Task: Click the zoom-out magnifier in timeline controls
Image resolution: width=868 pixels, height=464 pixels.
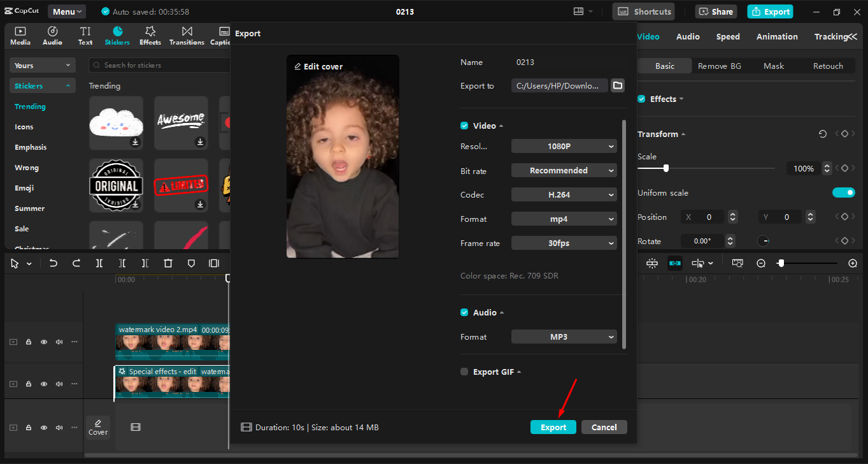Action: pos(762,263)
